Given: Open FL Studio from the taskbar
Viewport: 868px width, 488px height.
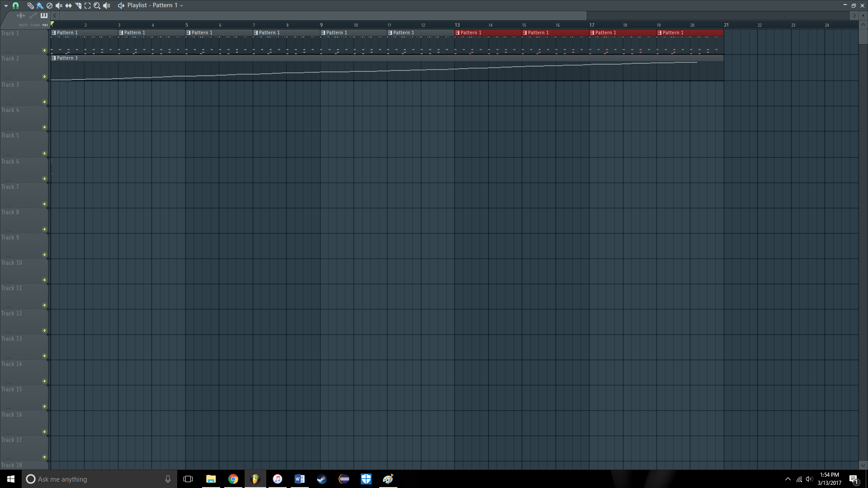Looking at the screenshot, I should 255,479.
